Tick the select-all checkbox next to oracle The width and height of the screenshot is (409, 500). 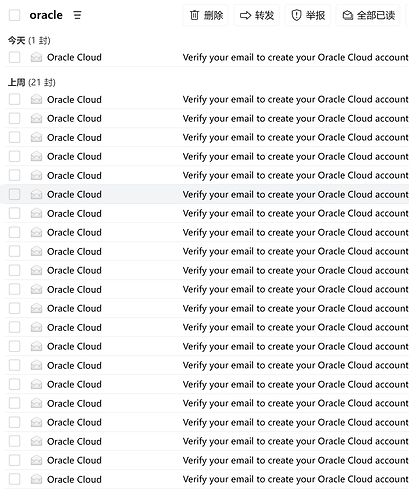click(x=15, y=15)
